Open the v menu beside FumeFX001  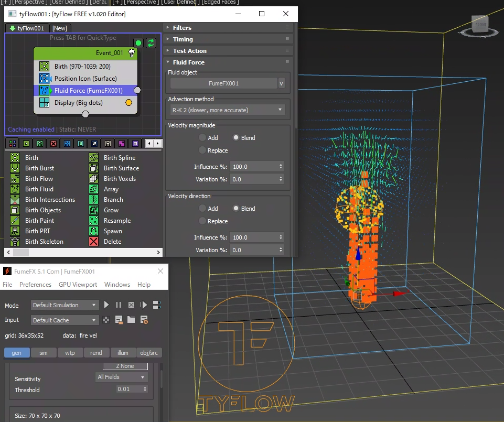tap(281, 83)
